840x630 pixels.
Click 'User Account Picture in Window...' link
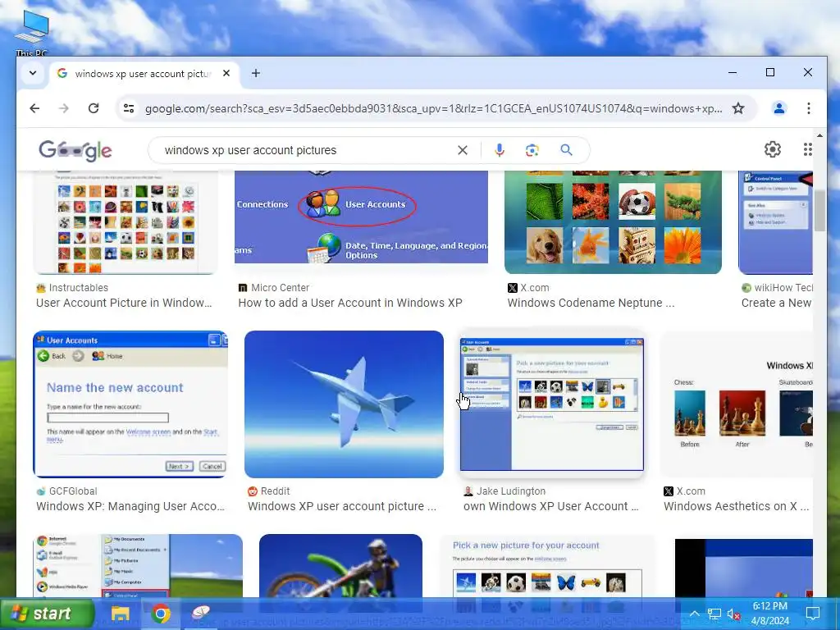click(124, 303)
